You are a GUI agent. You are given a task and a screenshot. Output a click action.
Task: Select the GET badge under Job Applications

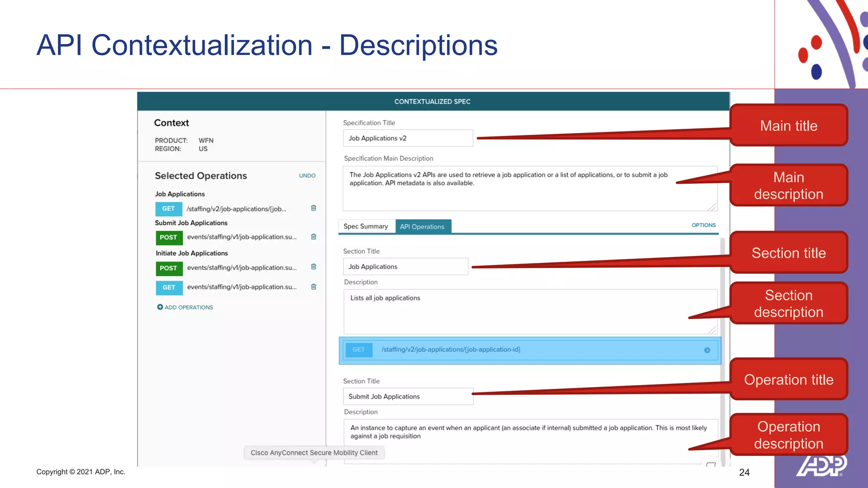(x=168, y=209)
